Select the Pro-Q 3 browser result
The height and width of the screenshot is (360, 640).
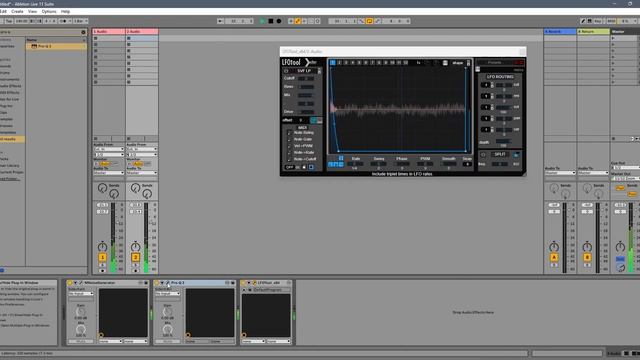56,46
